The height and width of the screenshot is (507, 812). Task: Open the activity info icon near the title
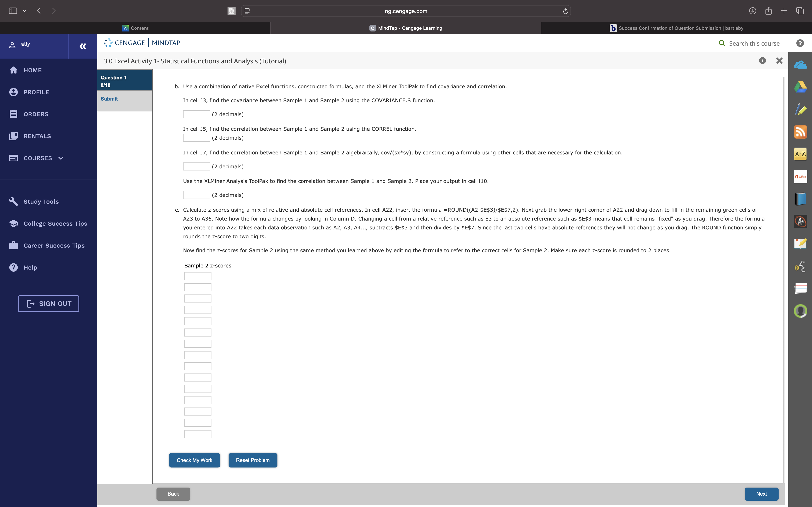click(x=762, y=60)
